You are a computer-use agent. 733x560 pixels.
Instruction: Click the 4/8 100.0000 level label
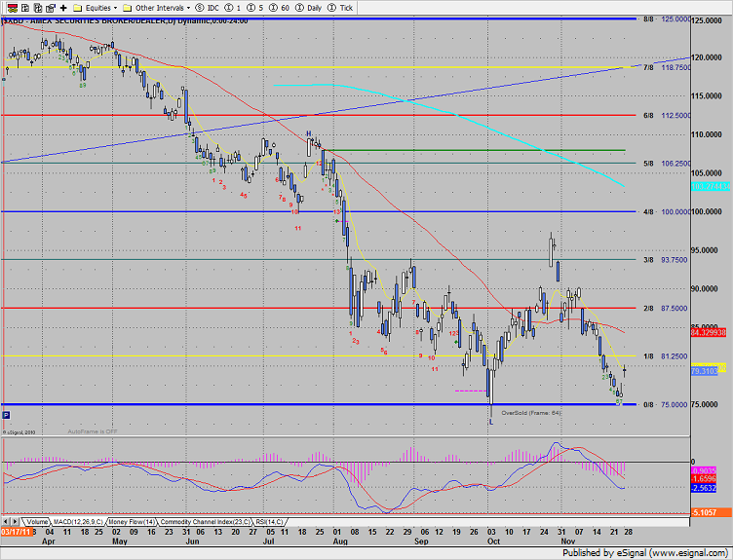[666, 212]
